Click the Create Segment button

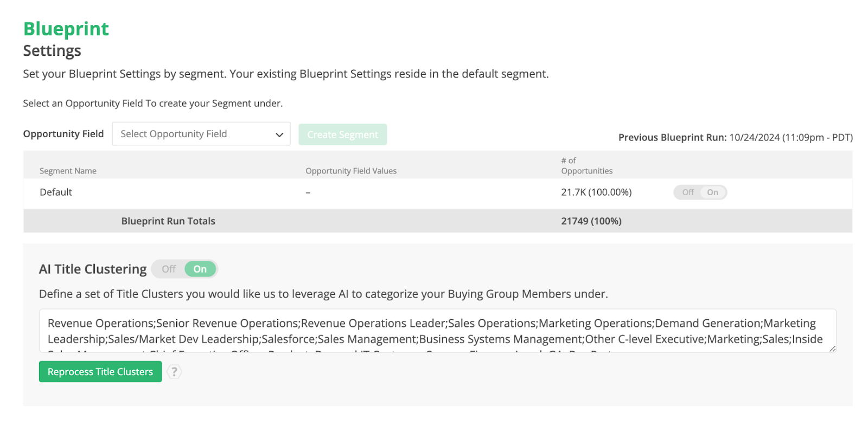pyautogui.click(x=342, y=134)
